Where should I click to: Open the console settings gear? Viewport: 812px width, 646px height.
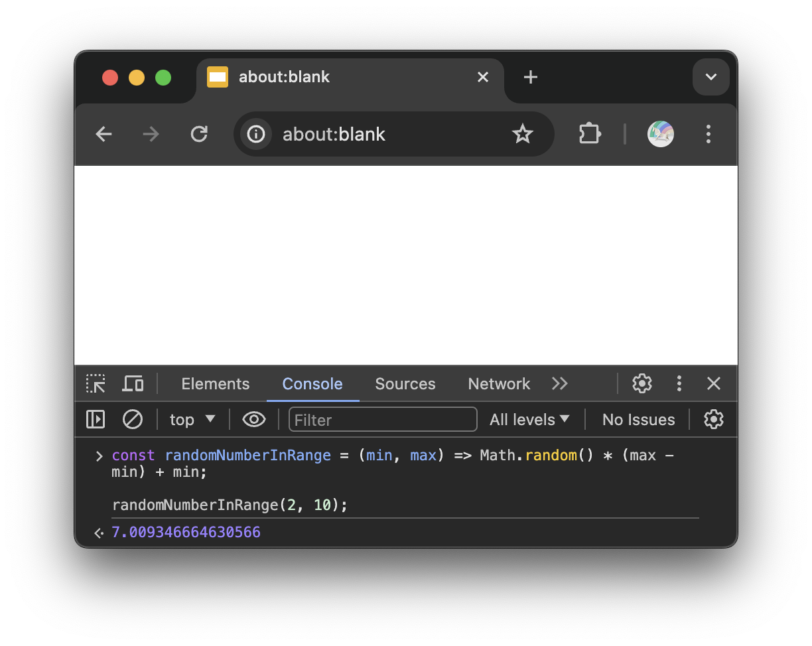(714, 420)
